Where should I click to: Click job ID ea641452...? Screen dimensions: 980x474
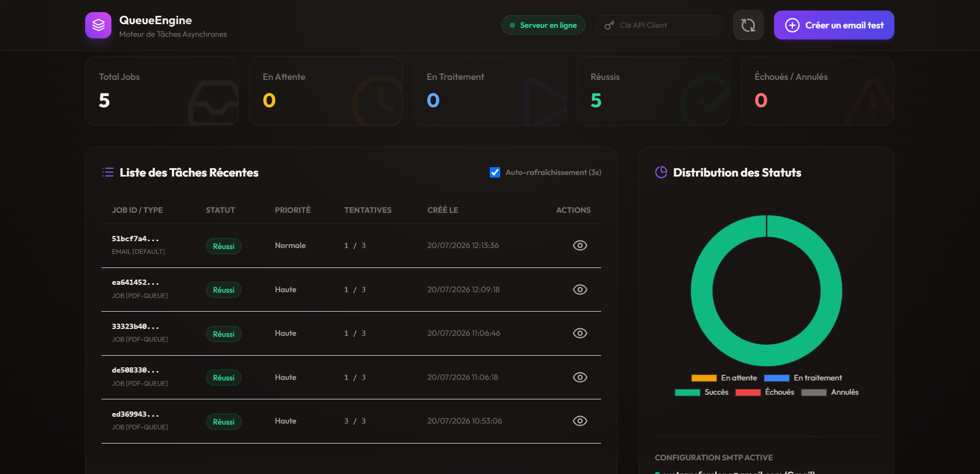[135, 283]
